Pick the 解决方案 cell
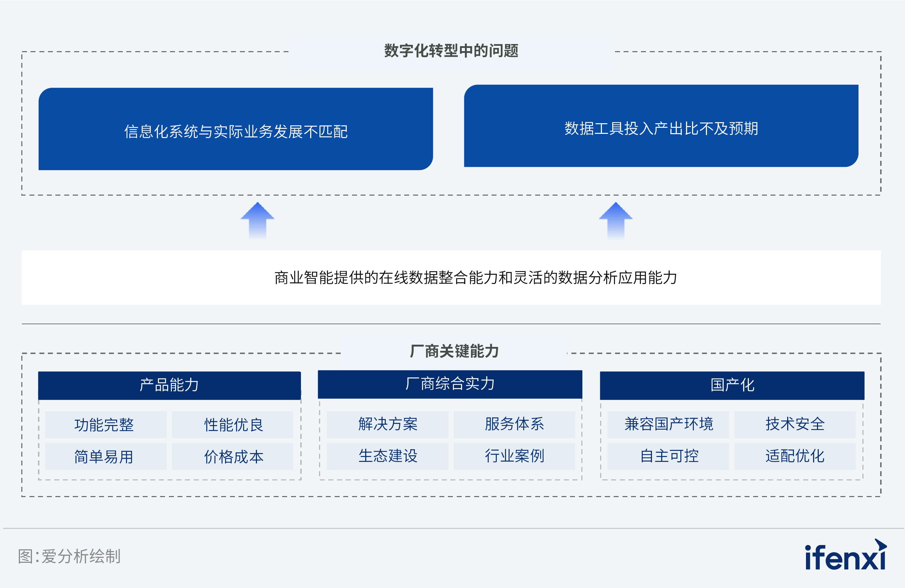Viewport: 905px width, 588px height. click(x=388, y=424)
